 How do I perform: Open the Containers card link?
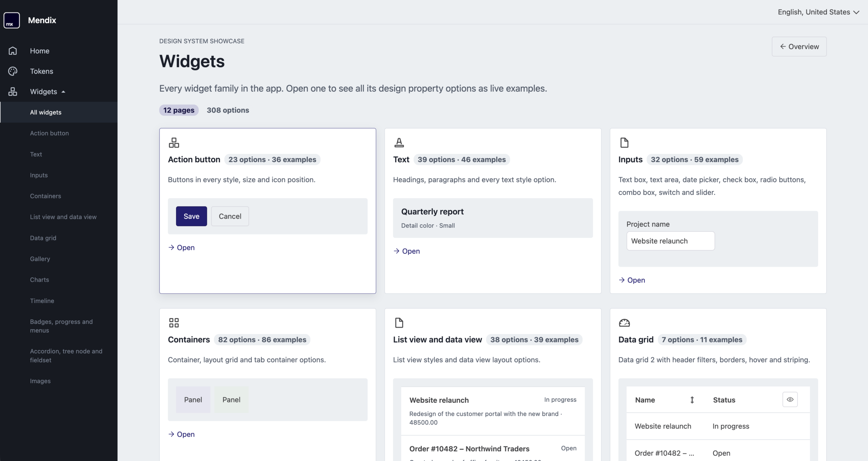click(181, 435)
